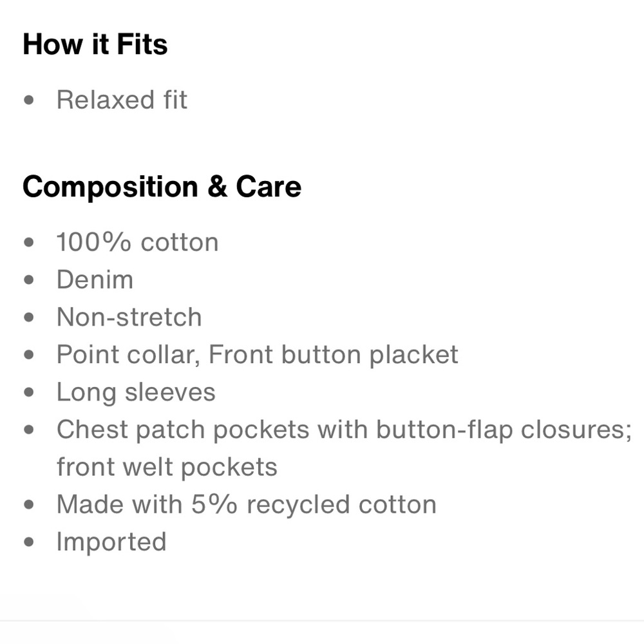Click the 100% cotton list item

coord(138,241)
